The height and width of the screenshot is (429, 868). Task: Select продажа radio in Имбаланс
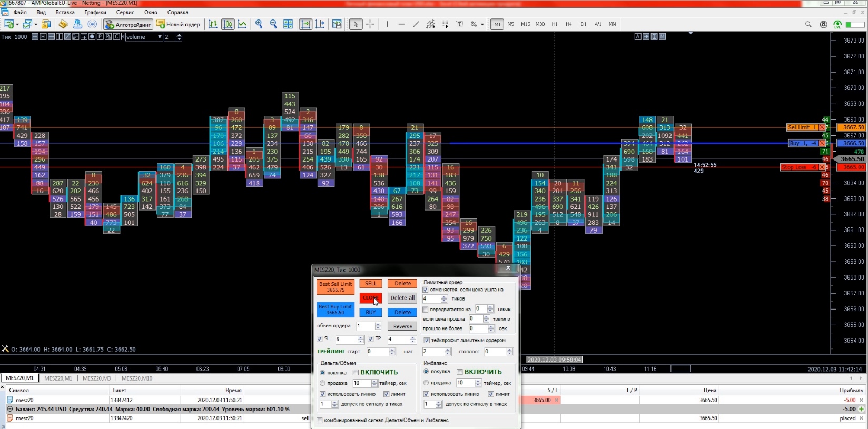[x=426, y=383]
